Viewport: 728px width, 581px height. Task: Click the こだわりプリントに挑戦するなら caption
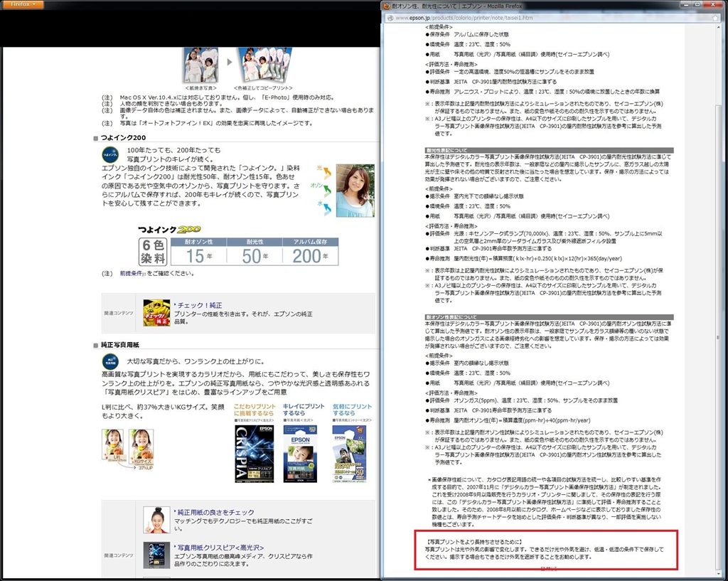point(255,410)
